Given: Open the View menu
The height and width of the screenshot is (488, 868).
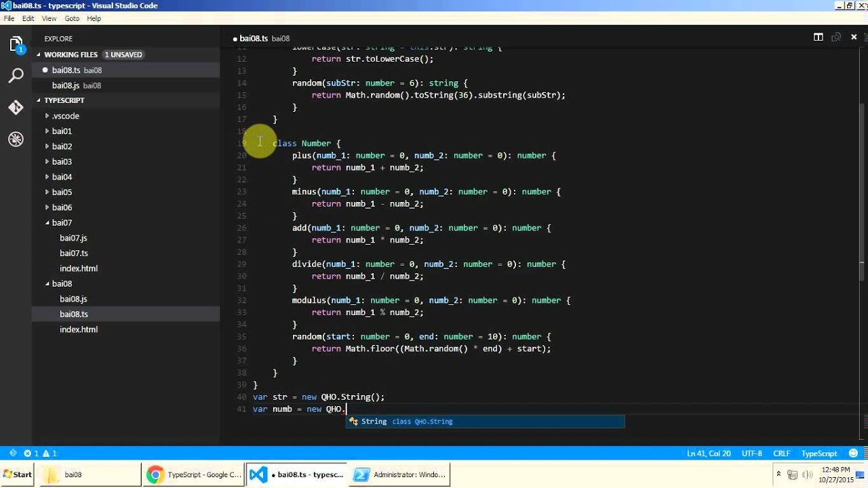Looking at the screenshot, I should tap(49, 18).
